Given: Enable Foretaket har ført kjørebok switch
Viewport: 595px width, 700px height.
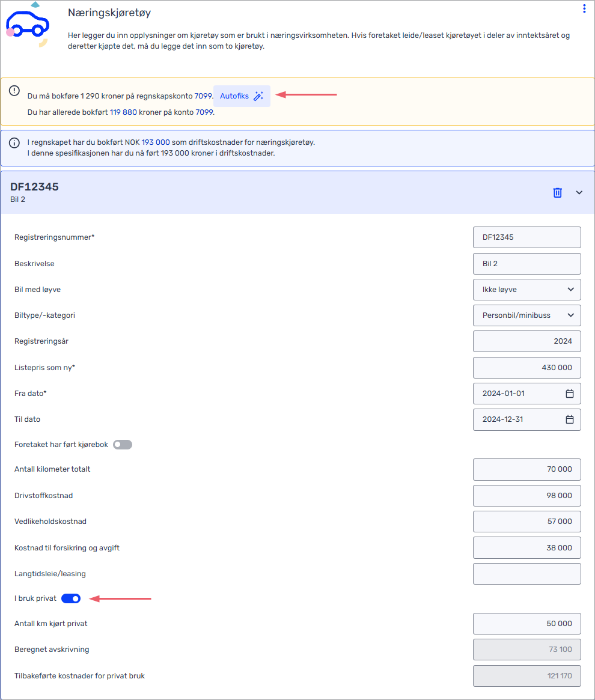Looking at the screenshot, I should (123, 445).
